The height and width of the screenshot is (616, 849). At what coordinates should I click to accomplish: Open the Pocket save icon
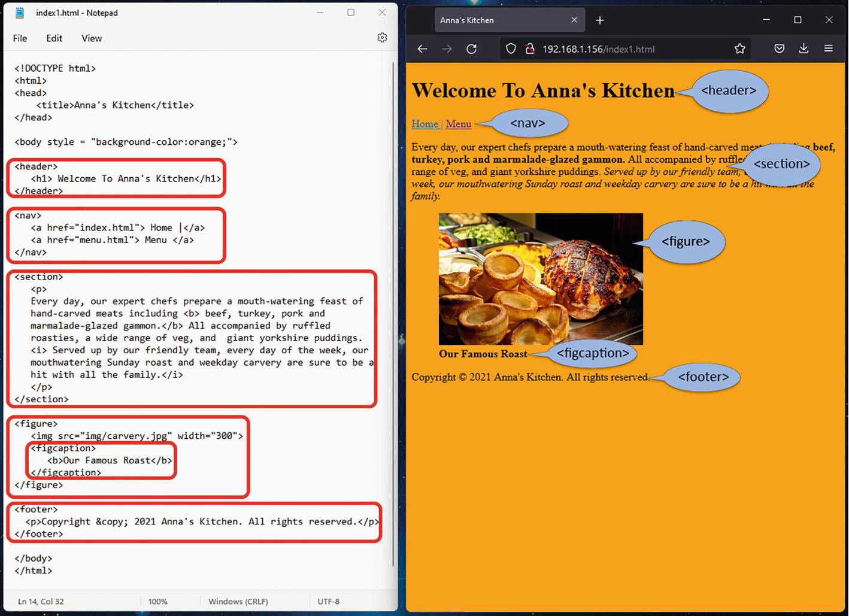point(779,49)
